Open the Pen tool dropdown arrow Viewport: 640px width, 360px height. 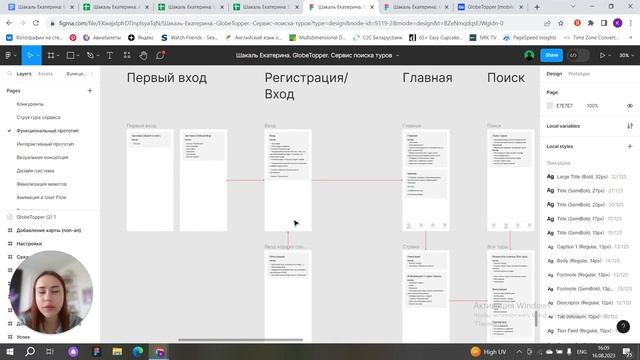point(98,55)
